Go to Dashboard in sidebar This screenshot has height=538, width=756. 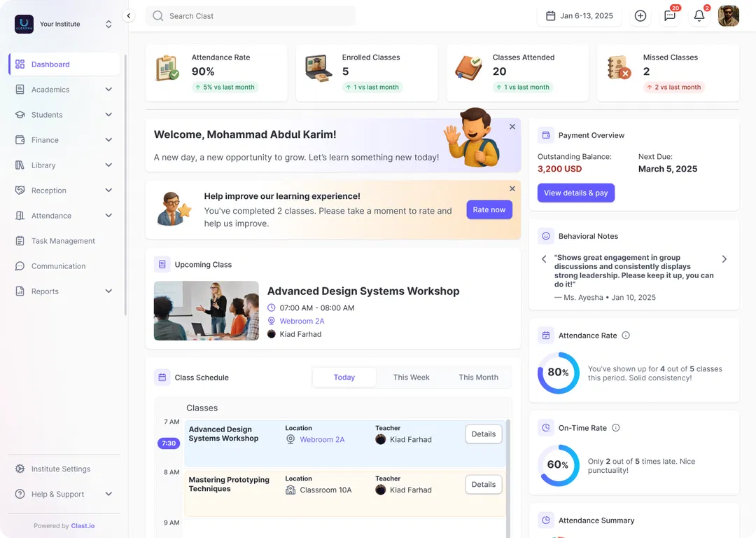tap(64, 64)
